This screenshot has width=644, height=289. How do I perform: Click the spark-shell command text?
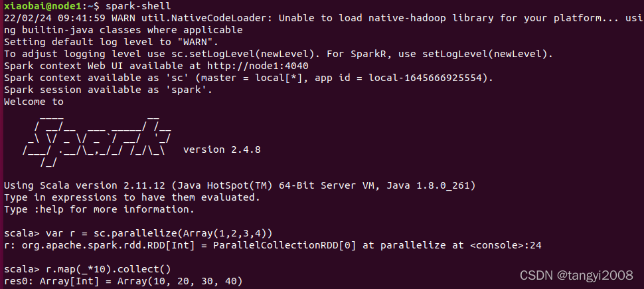coord(138,7)
